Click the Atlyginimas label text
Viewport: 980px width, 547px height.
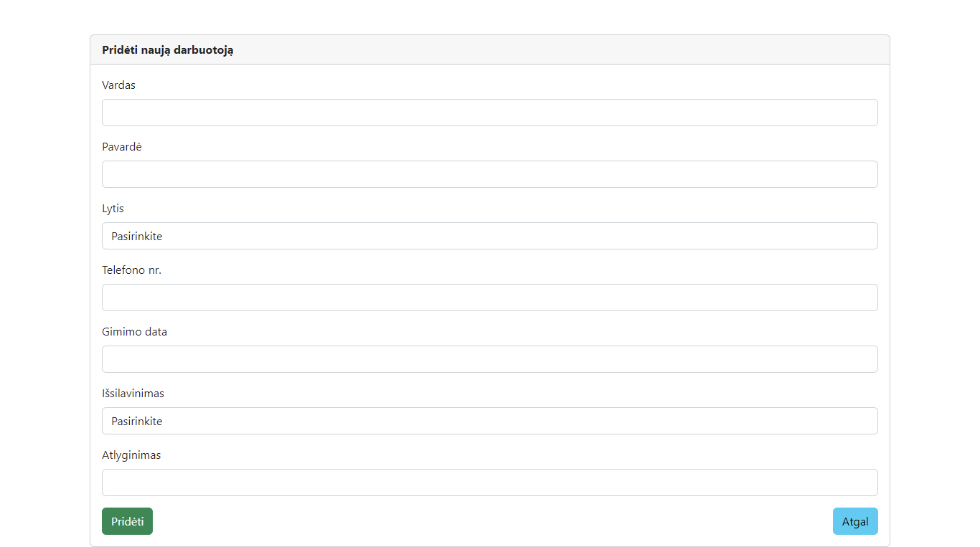(131, 455)
